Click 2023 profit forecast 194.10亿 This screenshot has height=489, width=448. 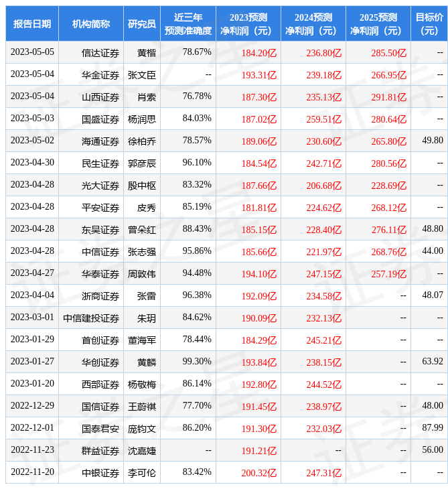259,274
